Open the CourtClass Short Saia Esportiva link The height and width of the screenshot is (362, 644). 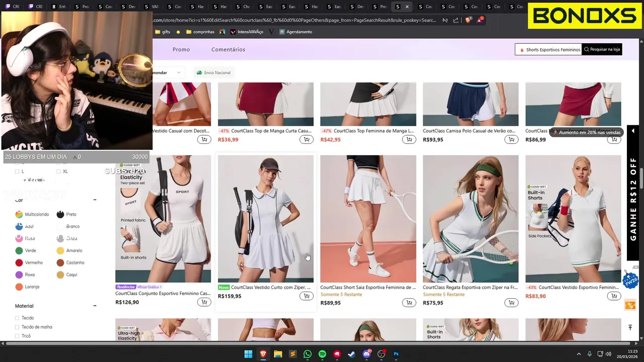(368, 288)
